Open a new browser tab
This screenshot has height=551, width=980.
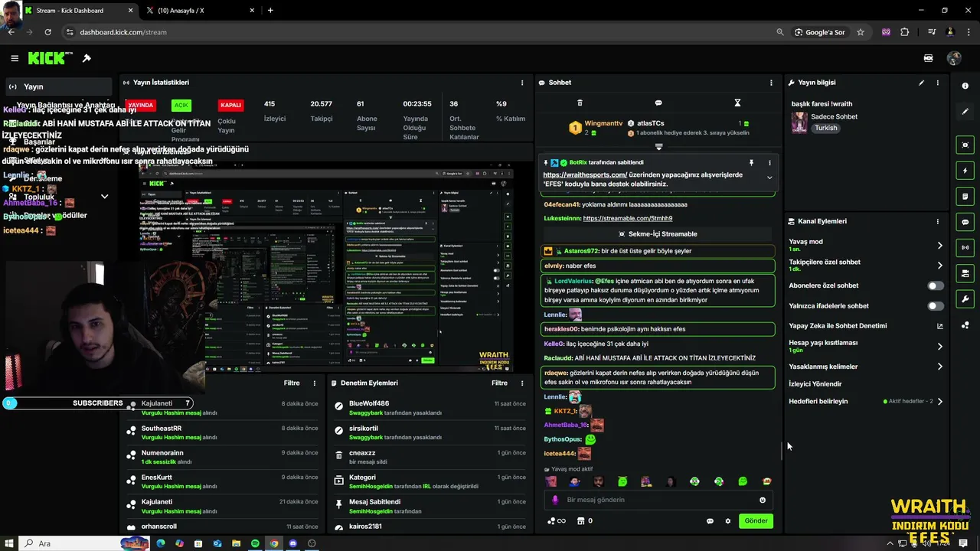click(x=270, y=11)
